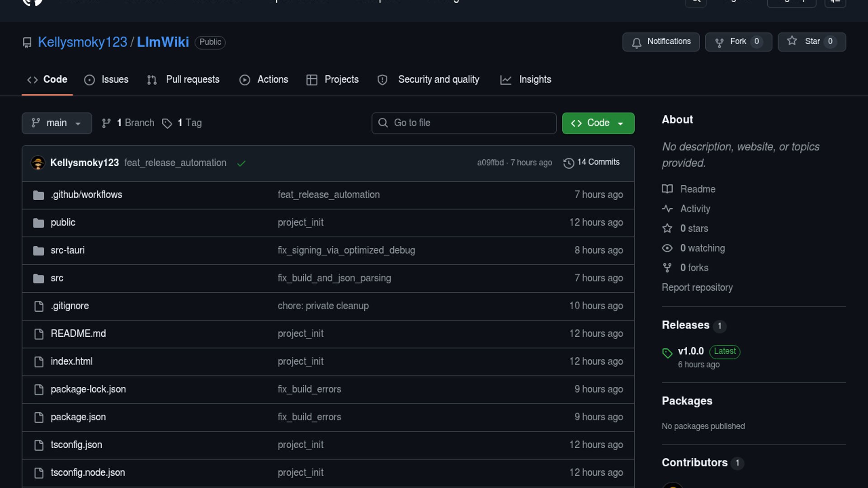
Task: Click the v1.0.0 release tag icon
Action: 667,353
